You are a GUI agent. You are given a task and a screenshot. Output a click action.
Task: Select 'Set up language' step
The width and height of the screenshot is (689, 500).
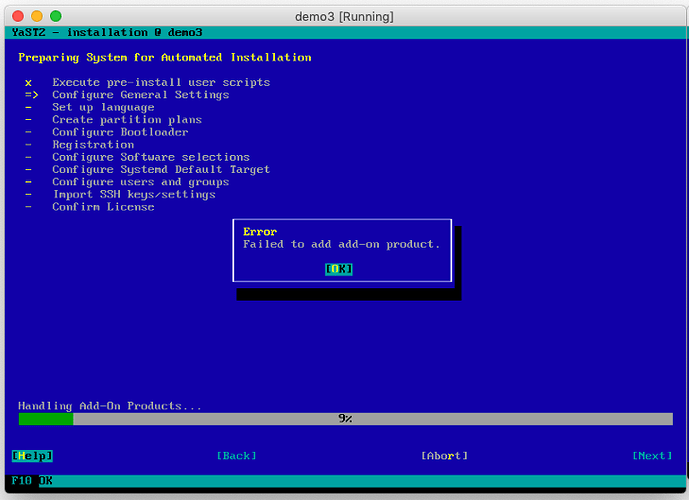[103, 107]
